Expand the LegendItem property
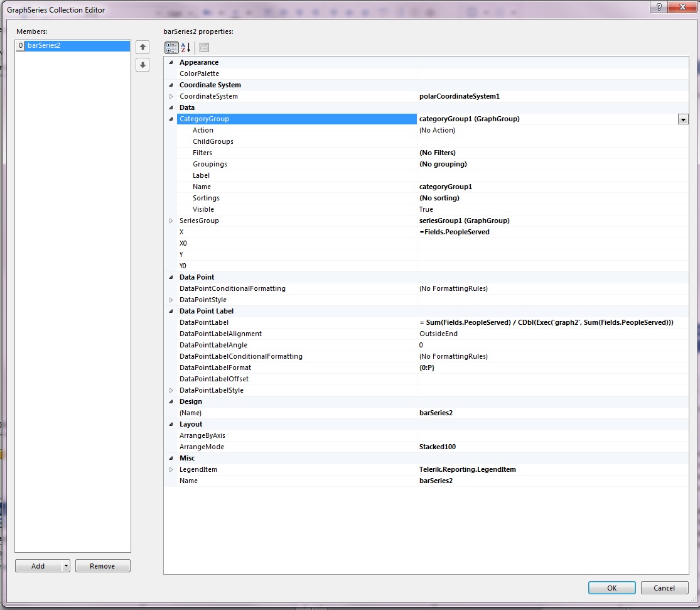Image resolution: width=700 pixels, height=610 pixels. point(171,470)
